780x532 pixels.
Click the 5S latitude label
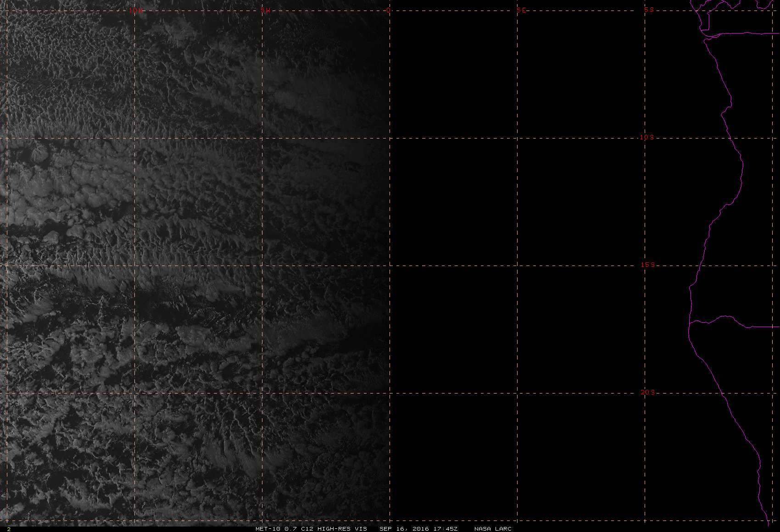tap(649, 10)
